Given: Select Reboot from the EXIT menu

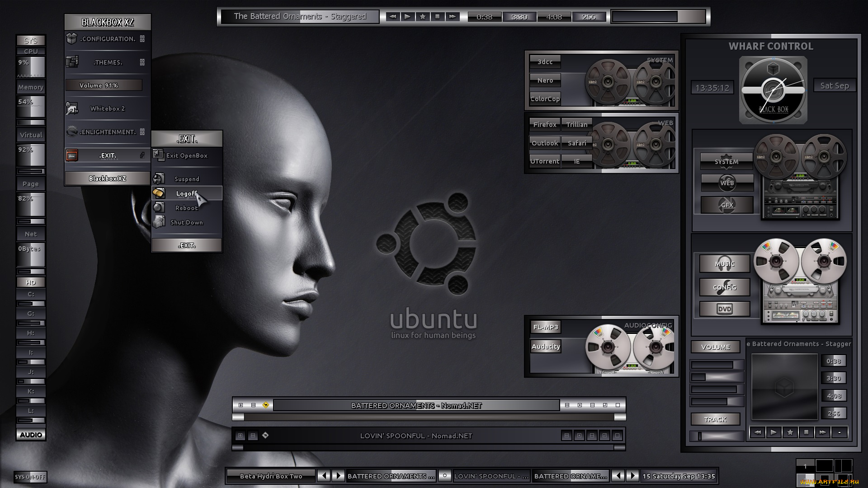Looking at the screenshot, I should pyautogui.click(x=186, y=208).
